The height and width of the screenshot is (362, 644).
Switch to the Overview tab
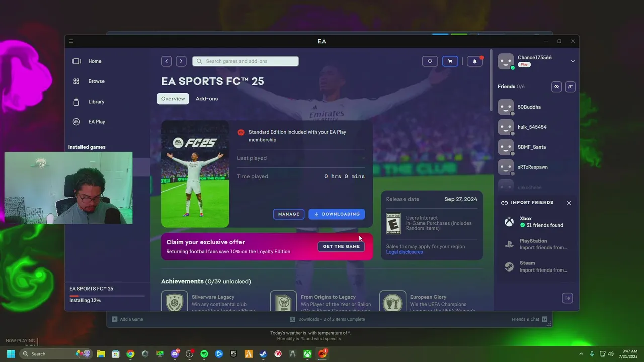pyautogui.click(x=173, y=99)
